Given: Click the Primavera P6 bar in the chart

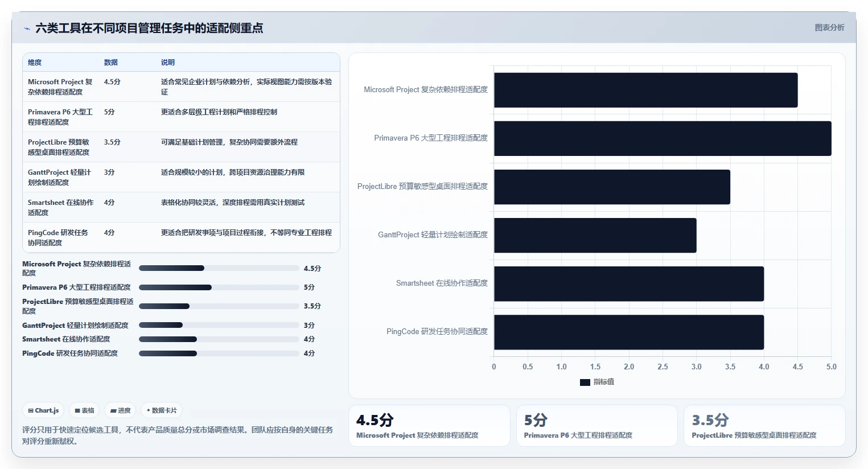Looking at the screenshot, I should 663,138.
